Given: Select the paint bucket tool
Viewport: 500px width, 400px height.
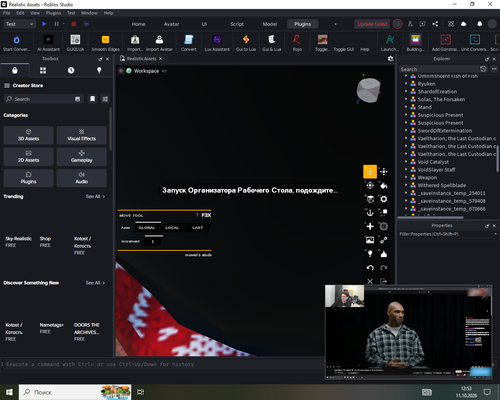Looking at the screenshot, I should [384, 185].
